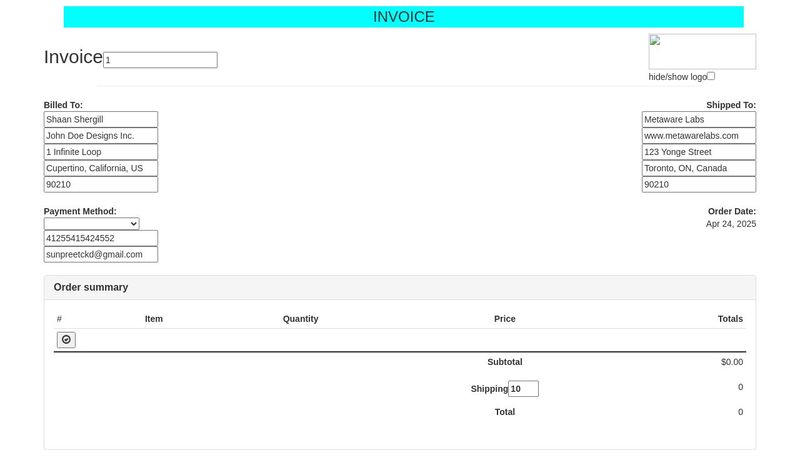The image size is (800, 450).
Task: Click the Shipping amount input
Action: pyautogui.click(x=523, y=389)
